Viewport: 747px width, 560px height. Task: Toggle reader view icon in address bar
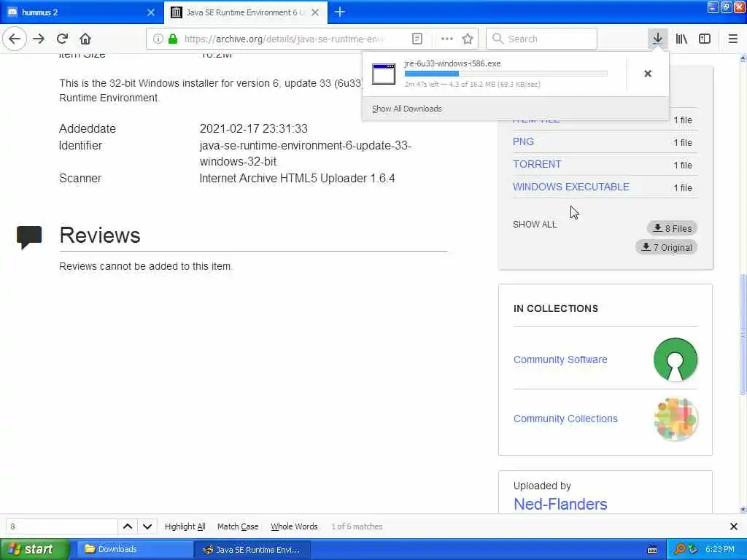pyautogui.click(x=417, y=39)
